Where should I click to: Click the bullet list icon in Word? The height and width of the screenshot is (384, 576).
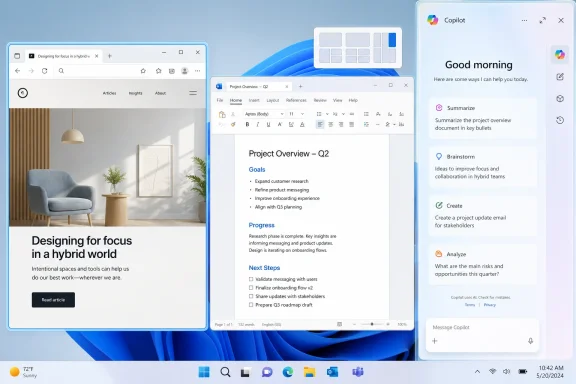[x=319, y=114]
